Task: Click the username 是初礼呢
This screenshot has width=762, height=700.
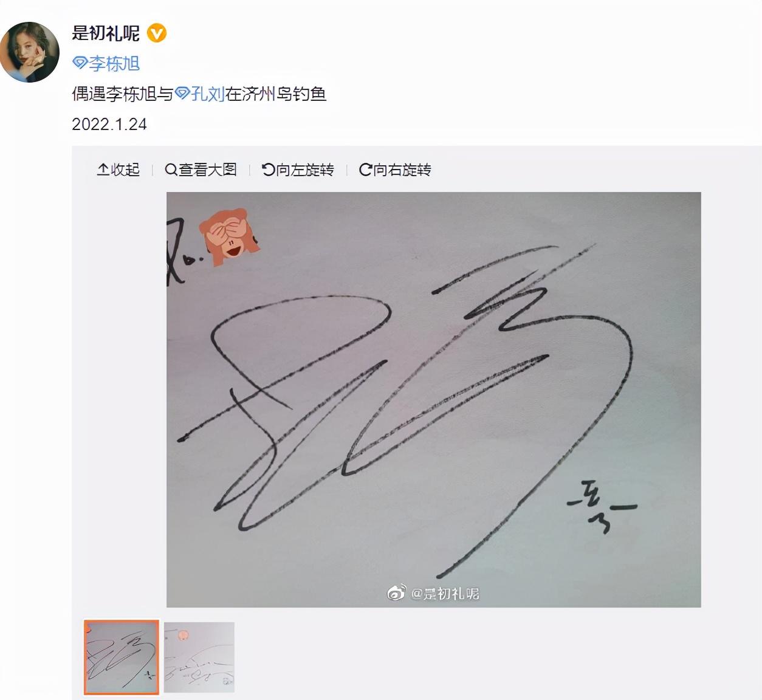Action: [x=106, y=33]
